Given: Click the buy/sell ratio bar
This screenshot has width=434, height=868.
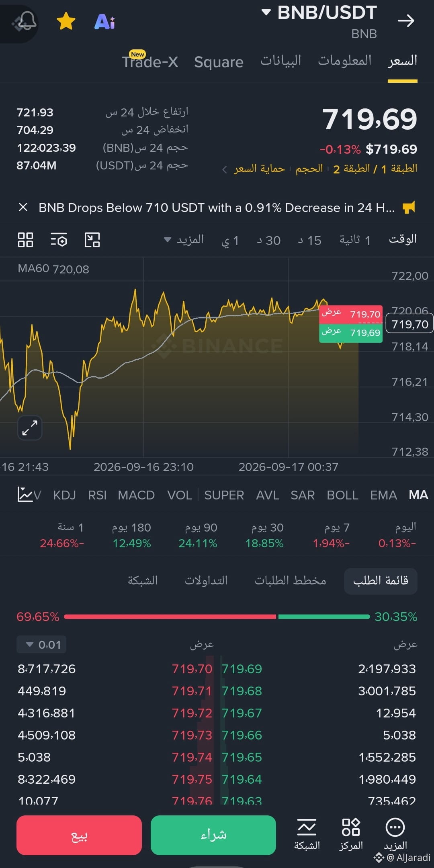Looking at the screenshot, I should 217,616.
